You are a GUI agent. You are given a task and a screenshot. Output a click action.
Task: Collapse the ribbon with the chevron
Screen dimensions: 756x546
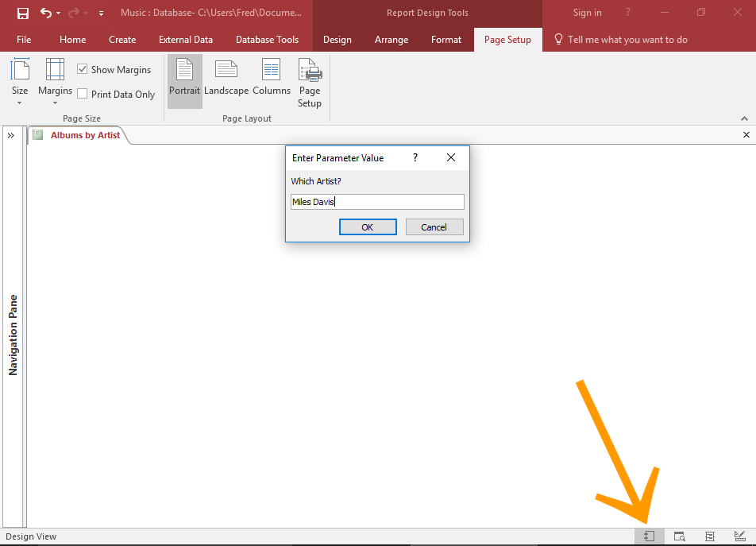point(744,118)
